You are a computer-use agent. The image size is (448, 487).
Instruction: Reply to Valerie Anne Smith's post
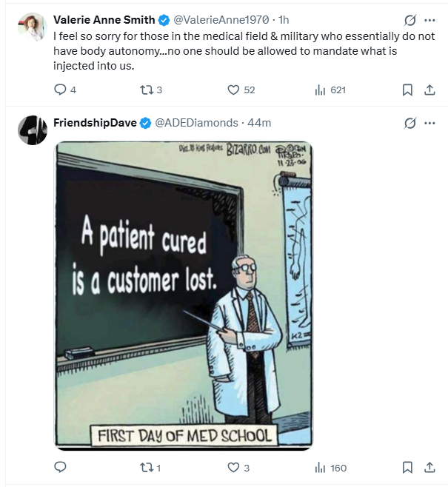pyautogui.click(x=61, y=90)
